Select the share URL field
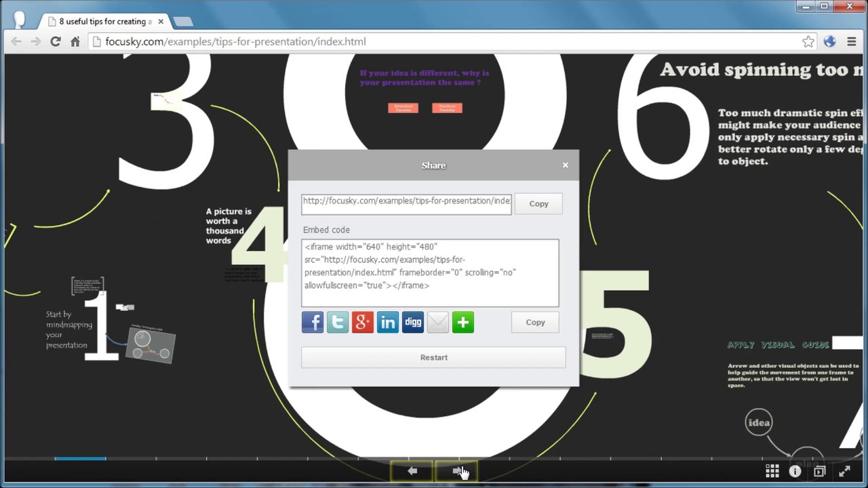The image size is (868, 488). tap(406, 204)
